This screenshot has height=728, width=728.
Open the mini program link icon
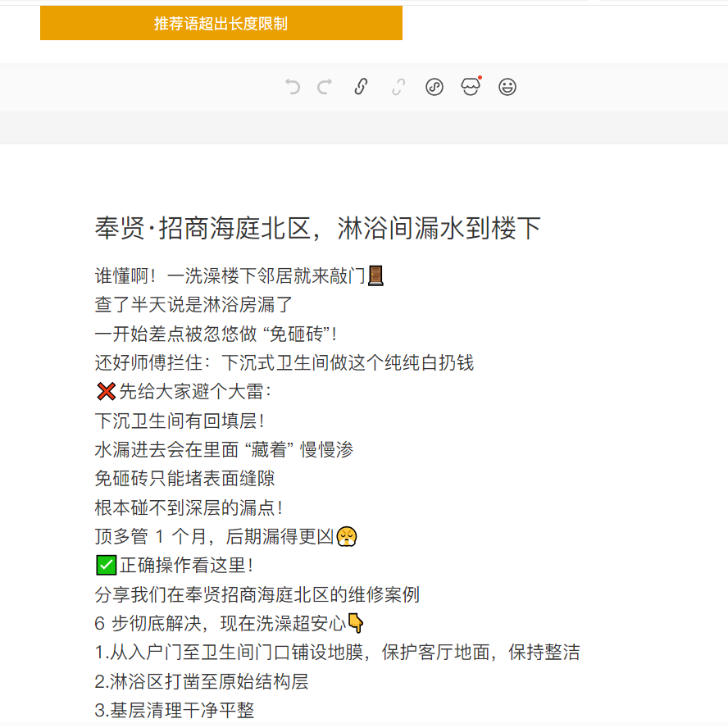(435, 87)
